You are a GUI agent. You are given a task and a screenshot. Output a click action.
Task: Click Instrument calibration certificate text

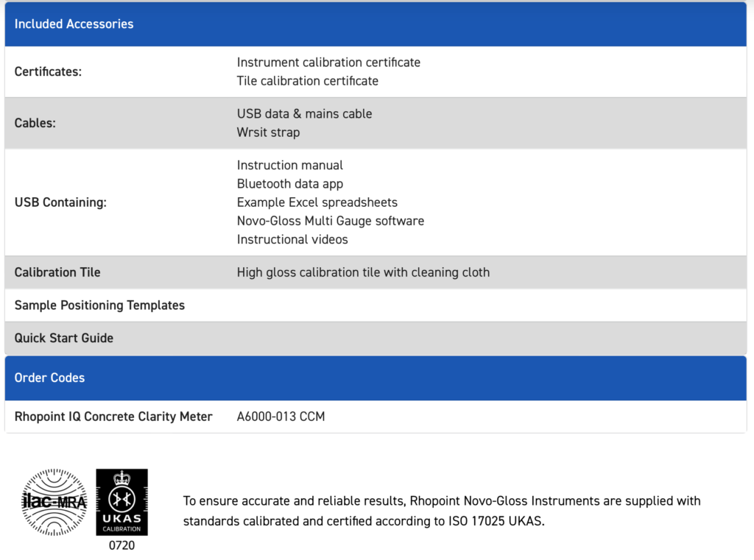[328, 63]
